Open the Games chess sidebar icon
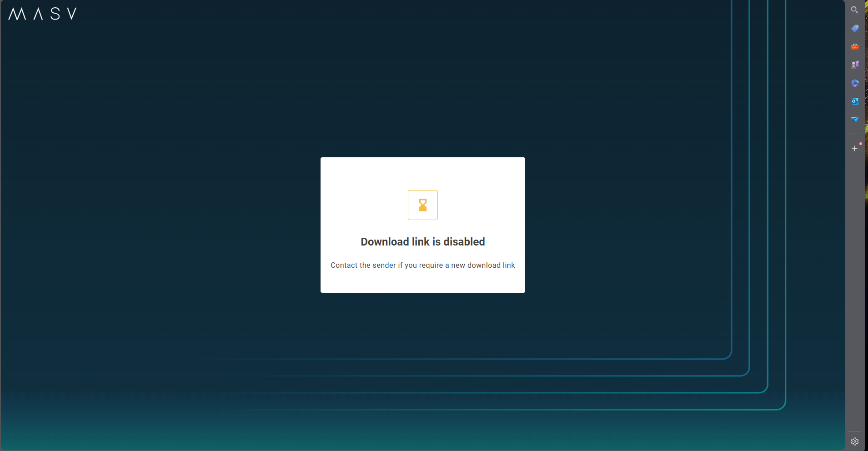 click(855, 65)
